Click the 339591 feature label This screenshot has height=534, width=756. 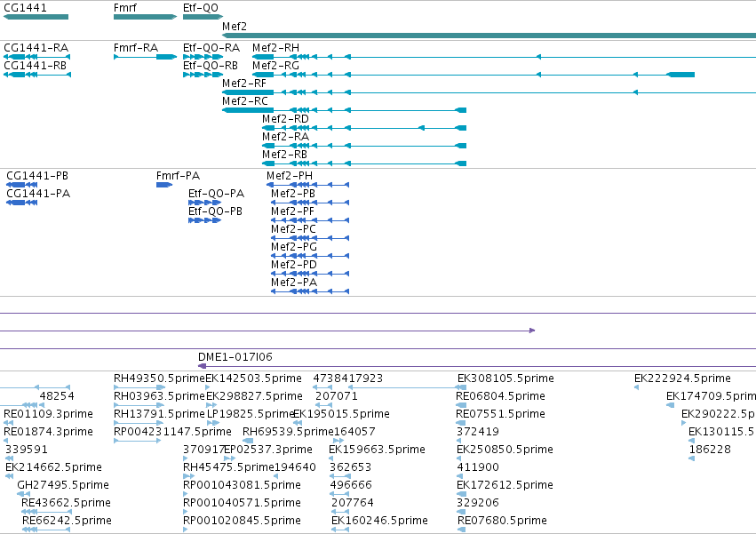27,450
